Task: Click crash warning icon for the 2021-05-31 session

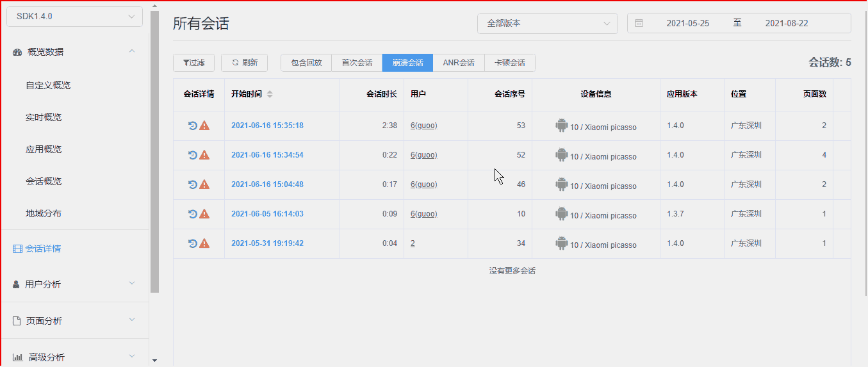Action: coord(204,243)
